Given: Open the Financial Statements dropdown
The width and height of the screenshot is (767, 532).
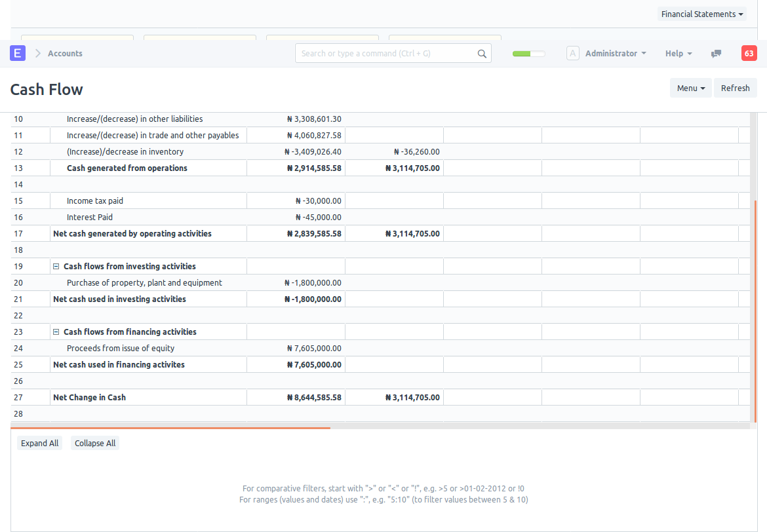Looking at the screenshot, I should click(x=701, y=14).
